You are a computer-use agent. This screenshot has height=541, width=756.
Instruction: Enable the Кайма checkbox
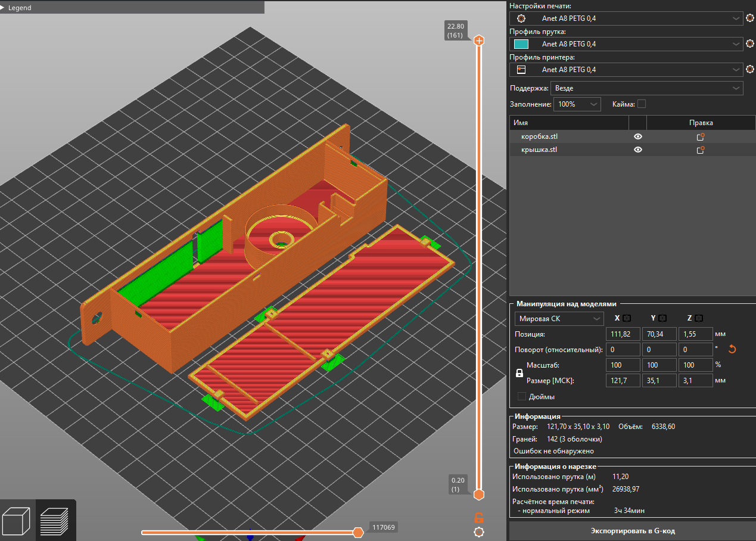[642, 104]
